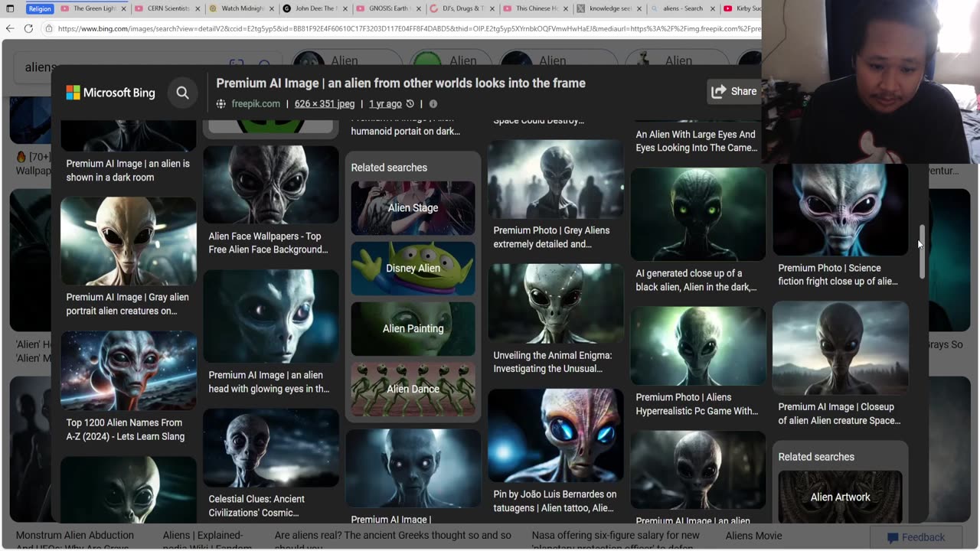Click 'Premium AI Image | an alien is shown' caption

[128, 171]
